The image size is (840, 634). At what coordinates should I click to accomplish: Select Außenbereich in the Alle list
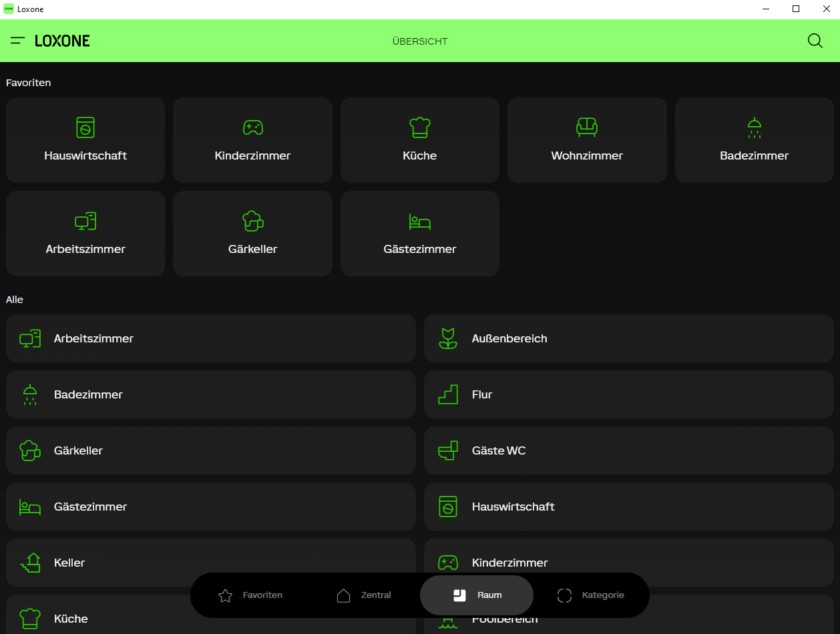[629, 338]
